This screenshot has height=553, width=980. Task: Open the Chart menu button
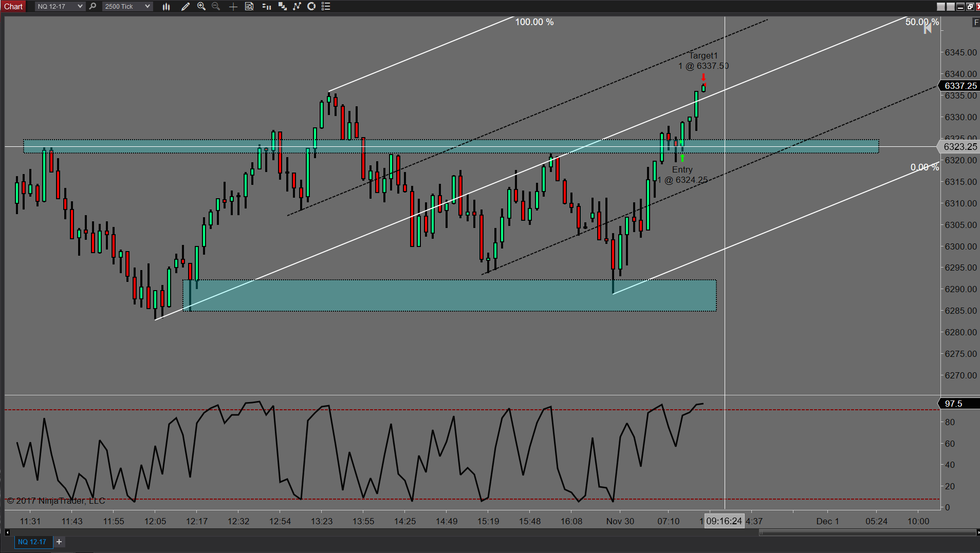click(x=13, y=6)
